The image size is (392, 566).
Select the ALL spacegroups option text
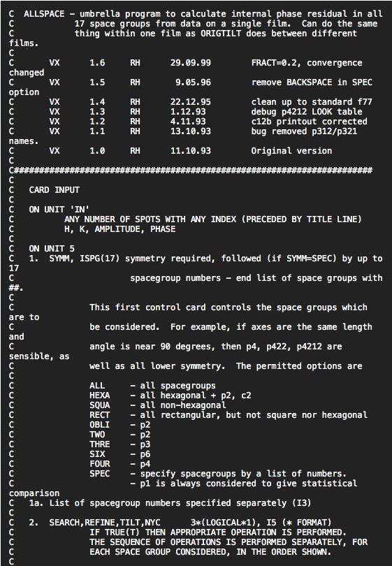pyautogui.click(x=152, y=386)
